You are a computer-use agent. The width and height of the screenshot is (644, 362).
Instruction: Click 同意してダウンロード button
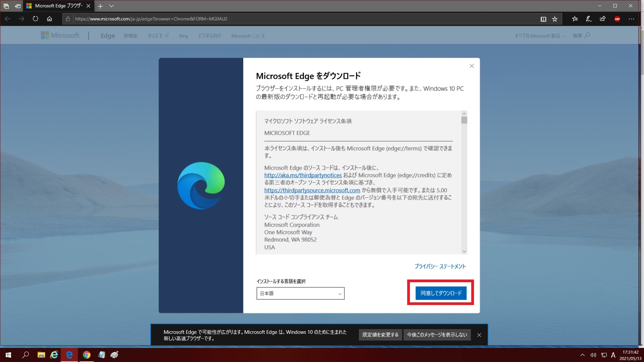[441, 293]
